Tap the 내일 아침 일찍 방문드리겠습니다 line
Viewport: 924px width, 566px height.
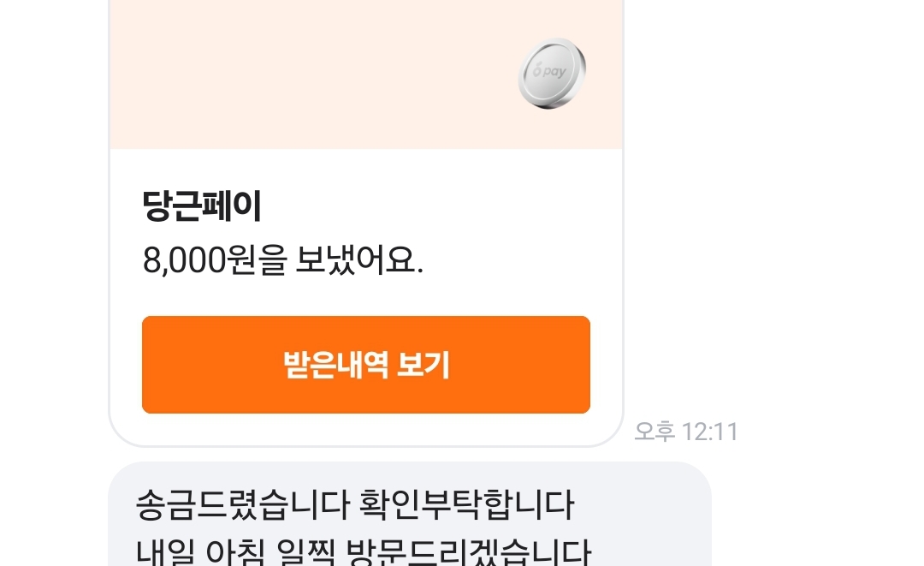point(363,551)
